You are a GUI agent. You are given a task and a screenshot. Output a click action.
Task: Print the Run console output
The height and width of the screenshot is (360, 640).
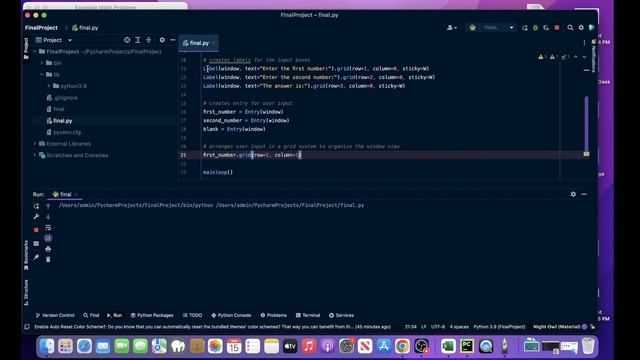pos(48,249)
